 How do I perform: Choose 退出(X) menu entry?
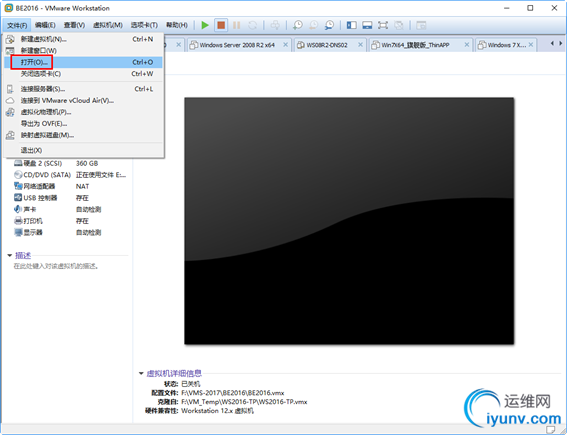coord(84,150)
